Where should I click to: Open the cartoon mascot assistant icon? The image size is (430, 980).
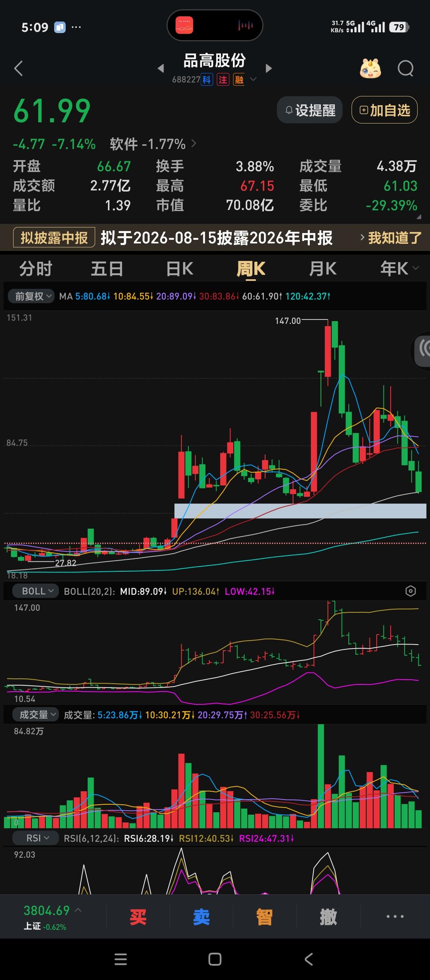pos(370,69)
